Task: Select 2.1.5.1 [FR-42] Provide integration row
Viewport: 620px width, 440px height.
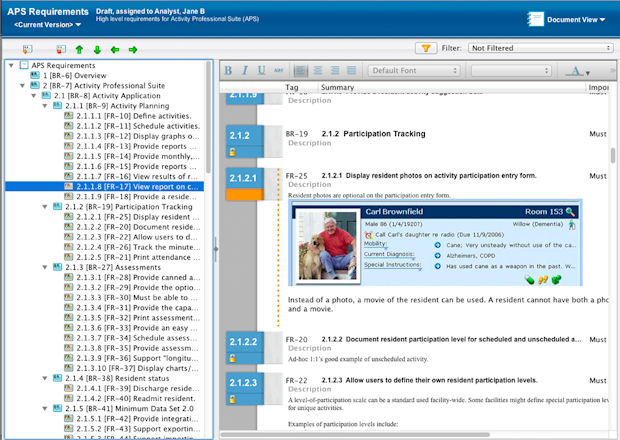Action: click(137, 419)
